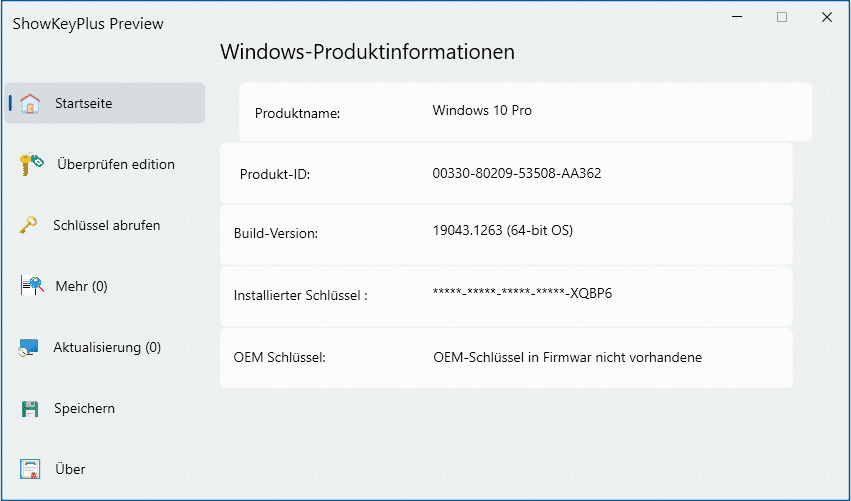Click the ShowKeyPlus Preview window title
Screen dimensions: 851x501
coord(88,24)
